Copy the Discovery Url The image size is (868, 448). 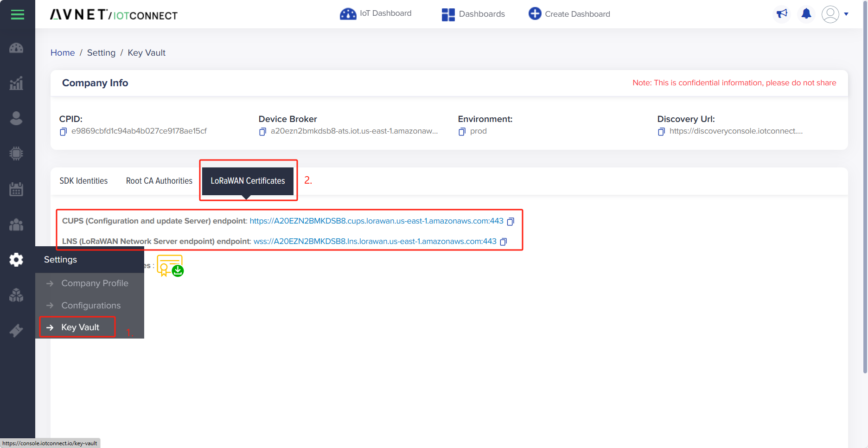(x=661, y=132)
